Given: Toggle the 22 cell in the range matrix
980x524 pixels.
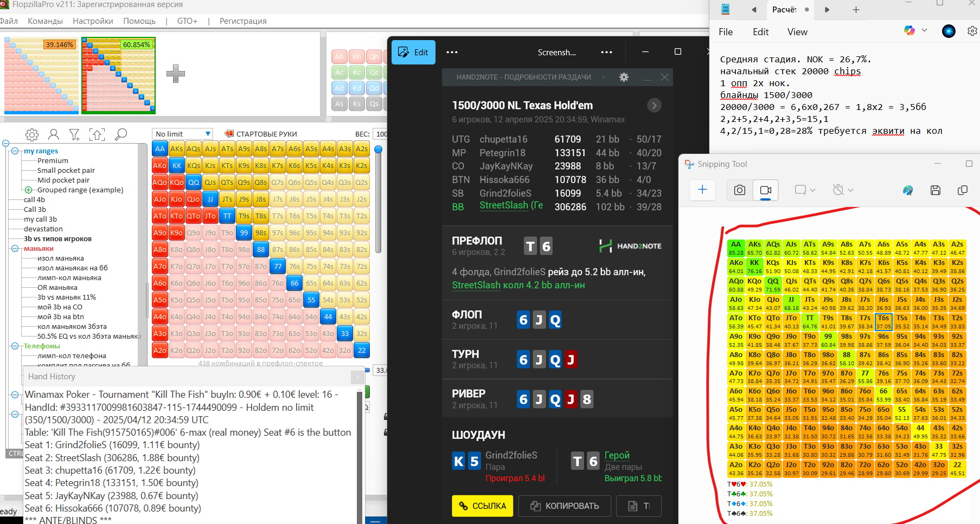Looking at the screenshot, I should (362, 350).
